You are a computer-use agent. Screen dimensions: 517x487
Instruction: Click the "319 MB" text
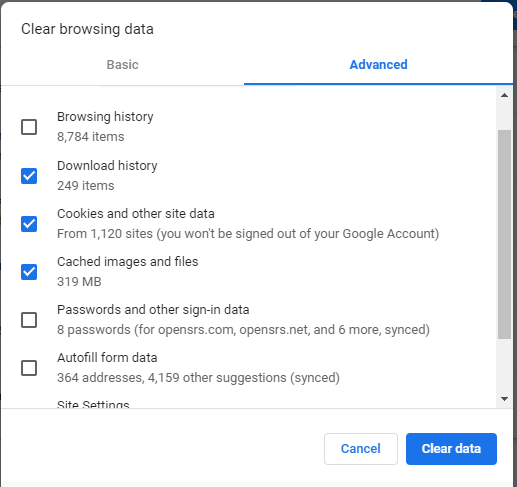click(x=79, y=282)
